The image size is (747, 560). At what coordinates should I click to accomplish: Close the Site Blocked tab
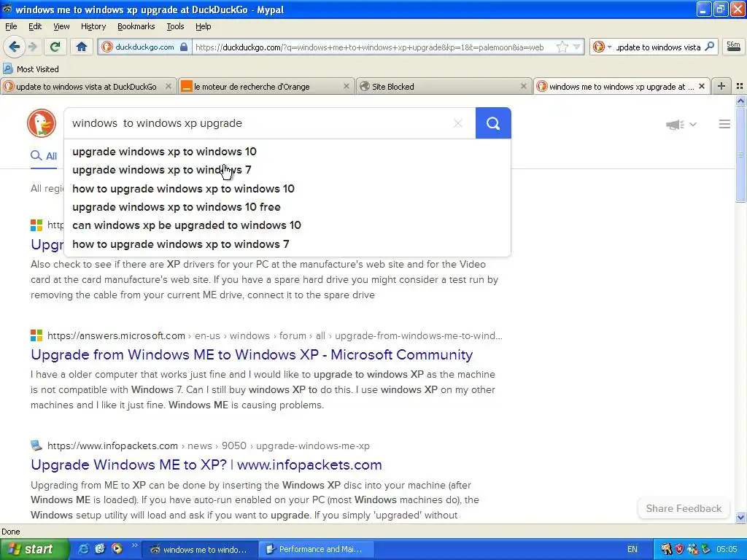[x=524, y=86]
